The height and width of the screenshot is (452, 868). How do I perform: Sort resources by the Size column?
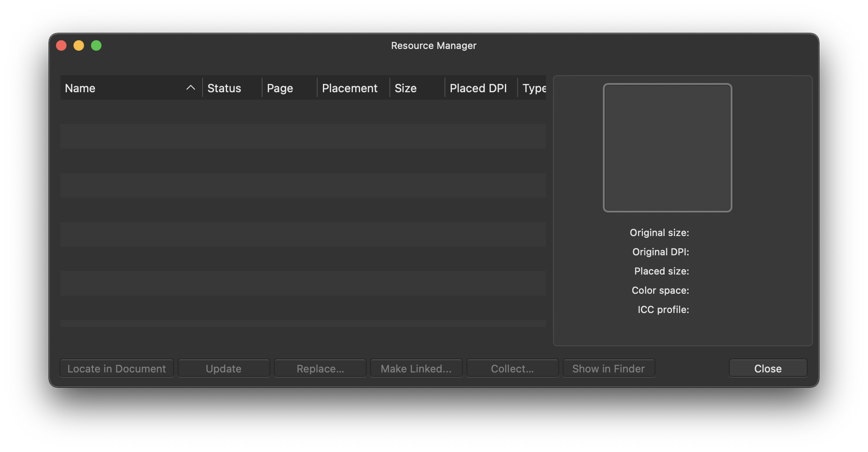[x=417, y=88]
